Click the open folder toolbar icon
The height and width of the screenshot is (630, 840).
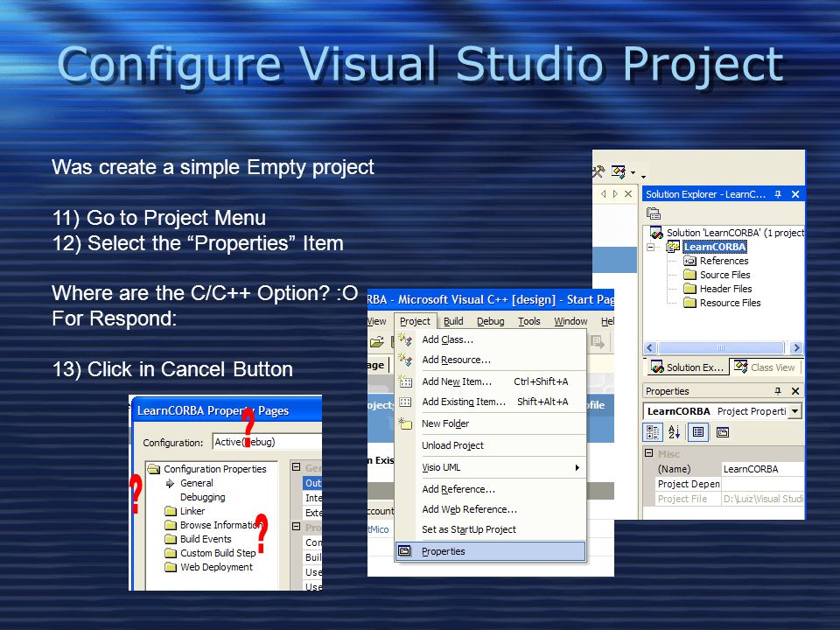(x=377, y=341)
